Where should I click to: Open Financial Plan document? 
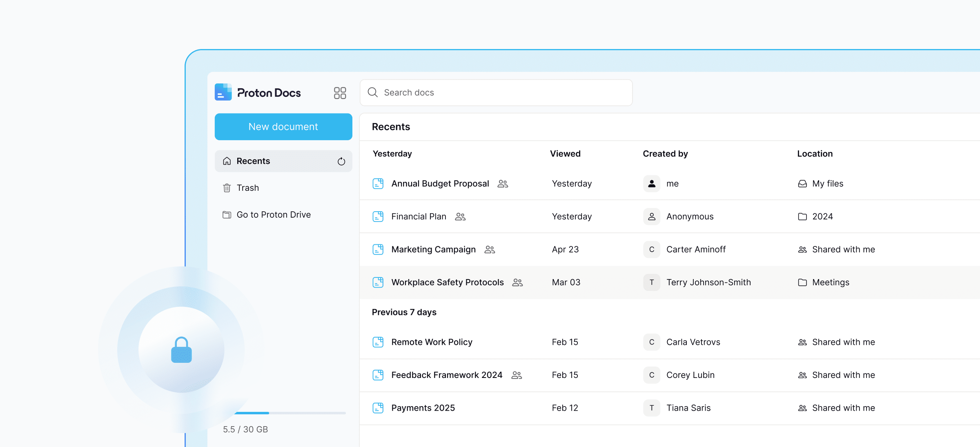pos(419,217)
